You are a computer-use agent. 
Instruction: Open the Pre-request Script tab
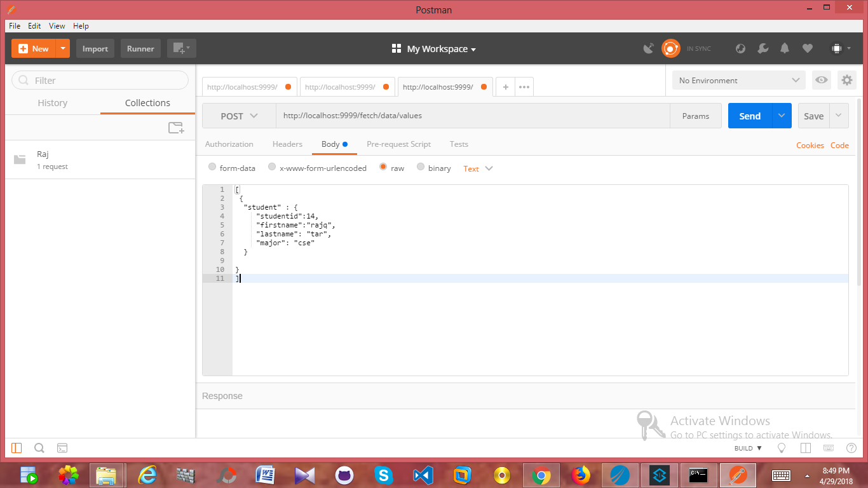(x=398, y=144)
